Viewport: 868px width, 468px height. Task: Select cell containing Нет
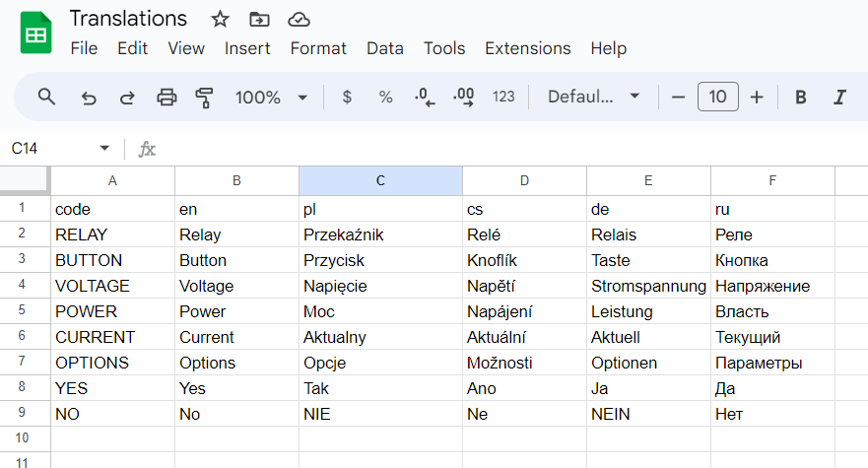click(772, 414)
